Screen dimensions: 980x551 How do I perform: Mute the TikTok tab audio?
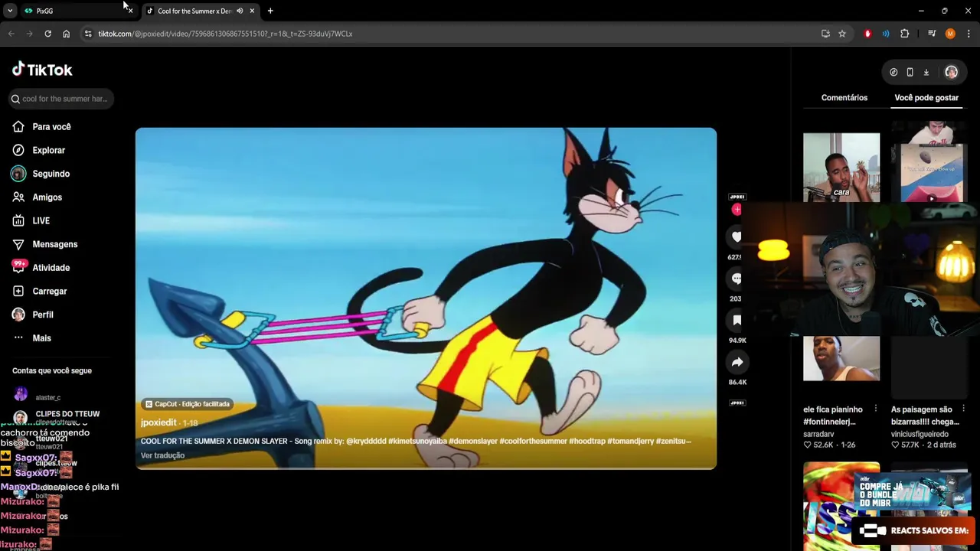[239, 11]
